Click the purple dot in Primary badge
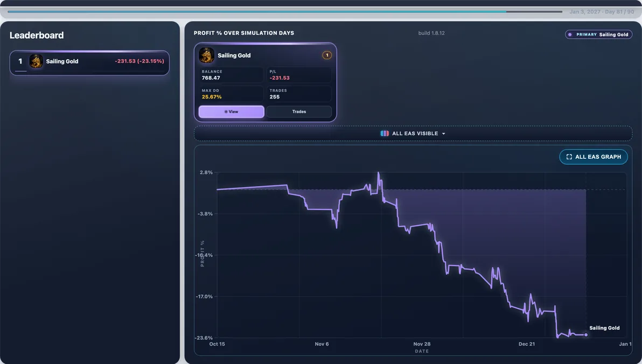 point(570,35)
